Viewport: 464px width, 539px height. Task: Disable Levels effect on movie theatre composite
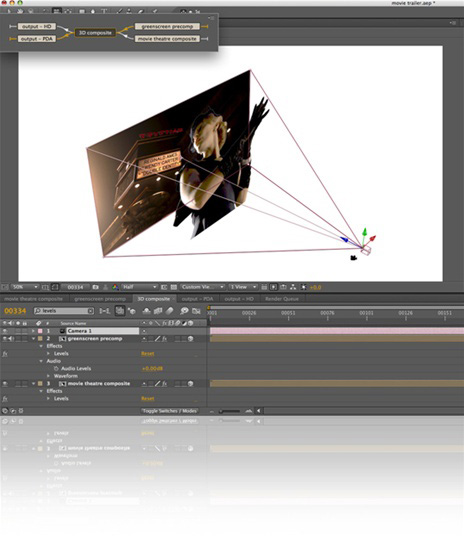pos(5,399)
